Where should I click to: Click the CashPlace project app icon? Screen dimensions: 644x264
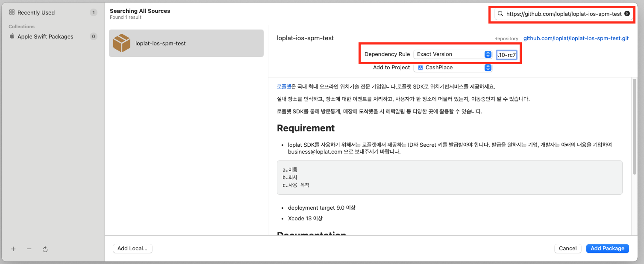click(421, 68)
